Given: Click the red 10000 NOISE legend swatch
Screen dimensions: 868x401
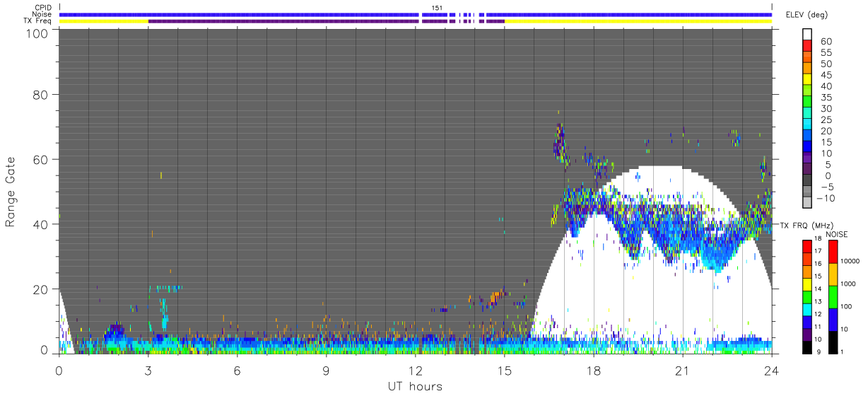Looking at the screenshot, I should pyautogui.click(x=833, y=252).
